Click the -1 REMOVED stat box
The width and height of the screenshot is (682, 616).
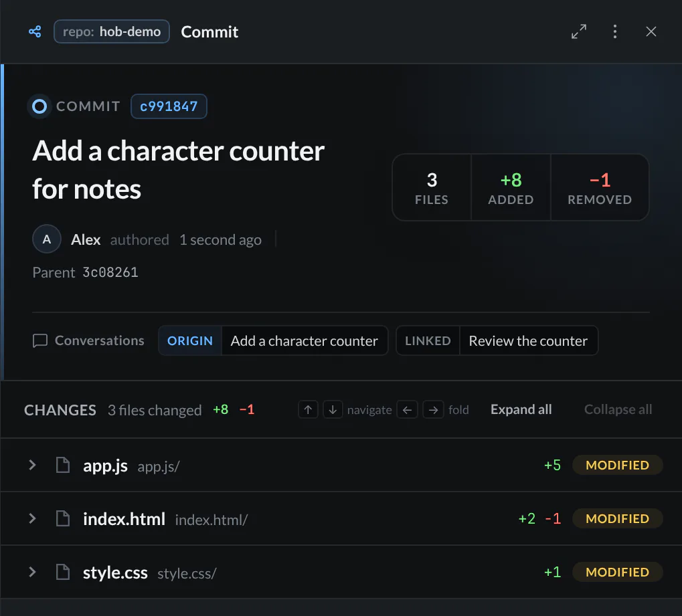(x=600, y=187)
